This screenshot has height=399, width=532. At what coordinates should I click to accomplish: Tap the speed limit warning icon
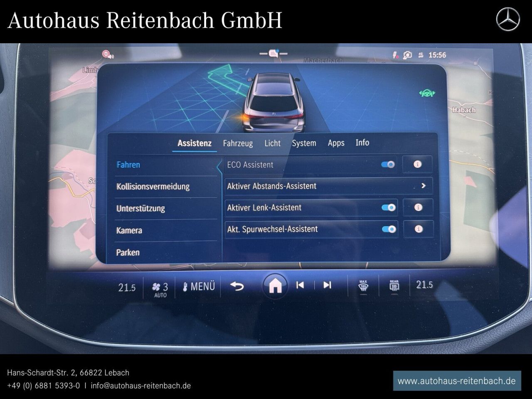tap(107, 54)
